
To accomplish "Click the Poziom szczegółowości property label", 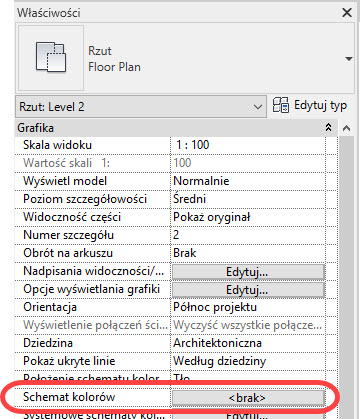I will click(x=85, y=199).
